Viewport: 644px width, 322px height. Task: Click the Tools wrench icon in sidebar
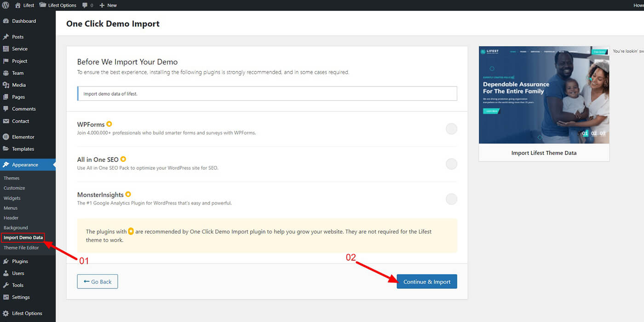pos(6,285)
